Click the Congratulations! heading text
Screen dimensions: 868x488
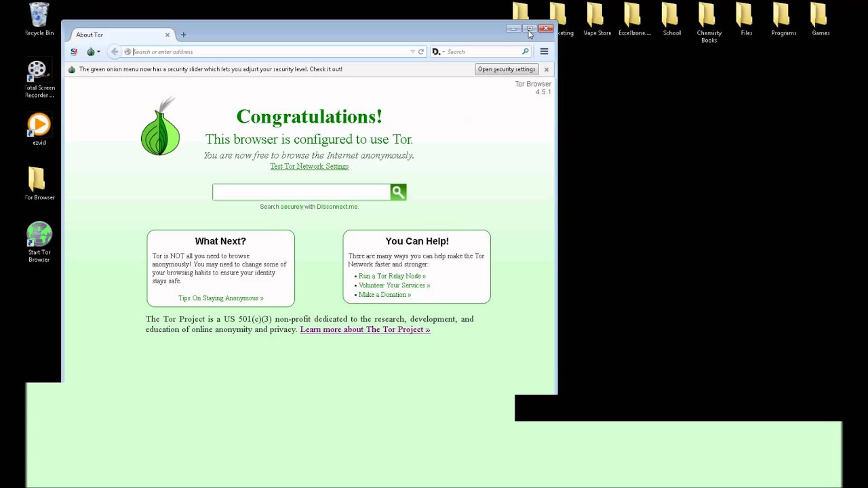[309, 117]
